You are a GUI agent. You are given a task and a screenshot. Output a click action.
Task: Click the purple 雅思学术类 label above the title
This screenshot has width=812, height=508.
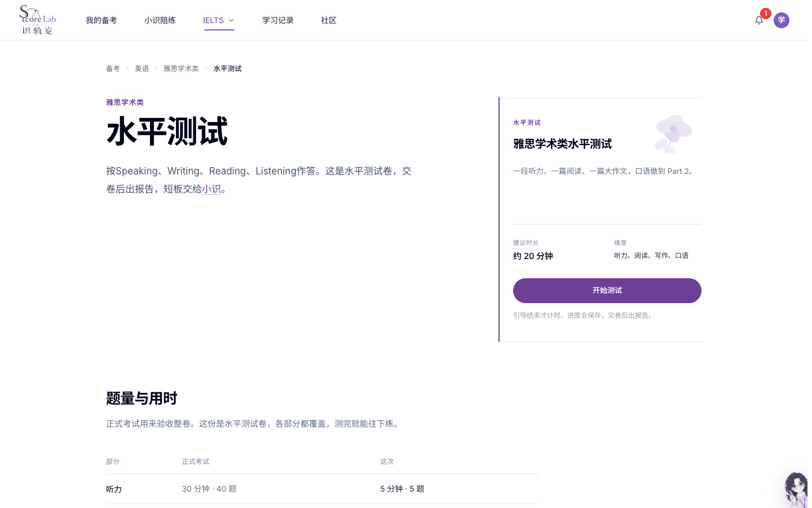point(125,102)
